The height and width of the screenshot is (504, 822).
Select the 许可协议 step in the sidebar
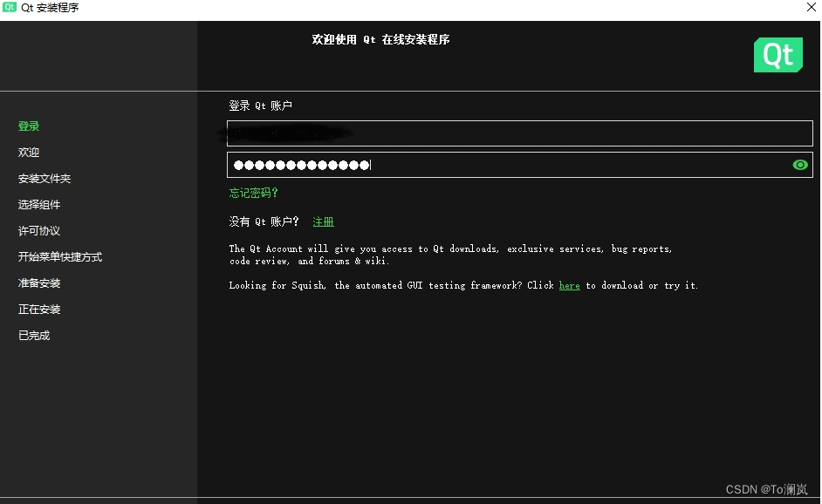click(39, 231)
